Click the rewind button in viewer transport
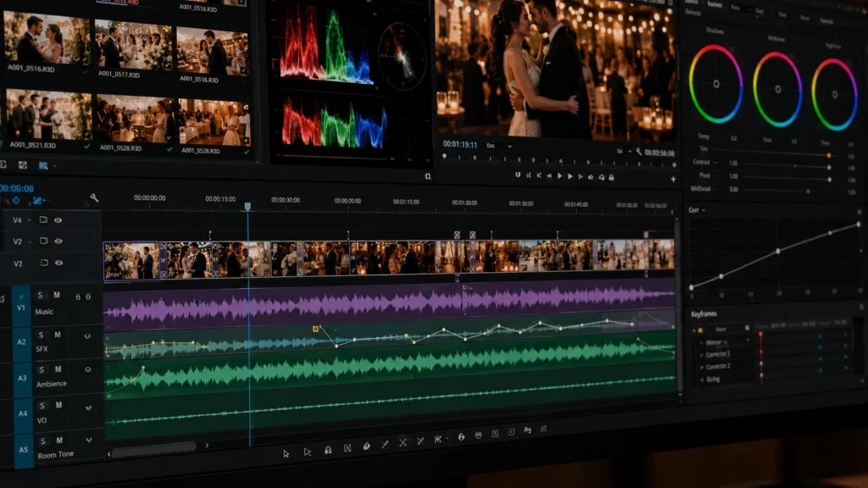 click(549, 175)
